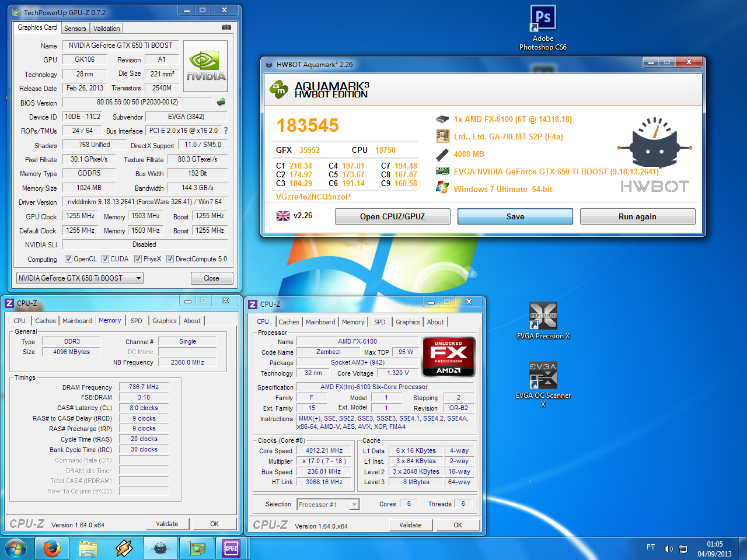Click the GPU-Z screenshot camera icon

click(x=226, y=27)
